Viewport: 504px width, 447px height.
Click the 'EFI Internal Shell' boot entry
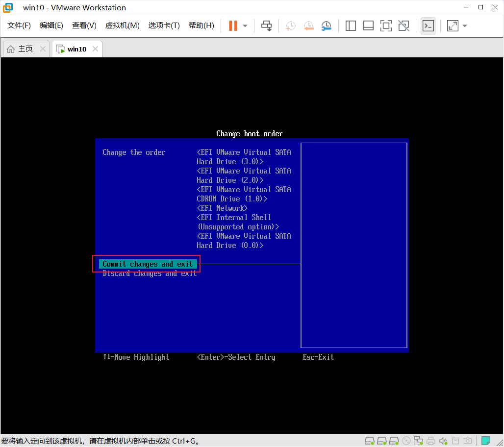click(238, 222)
